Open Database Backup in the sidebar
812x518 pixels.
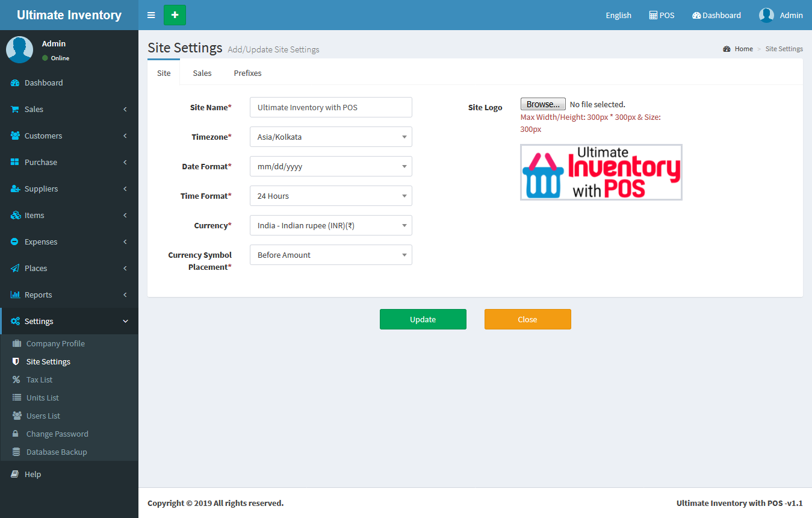point(57,452)
